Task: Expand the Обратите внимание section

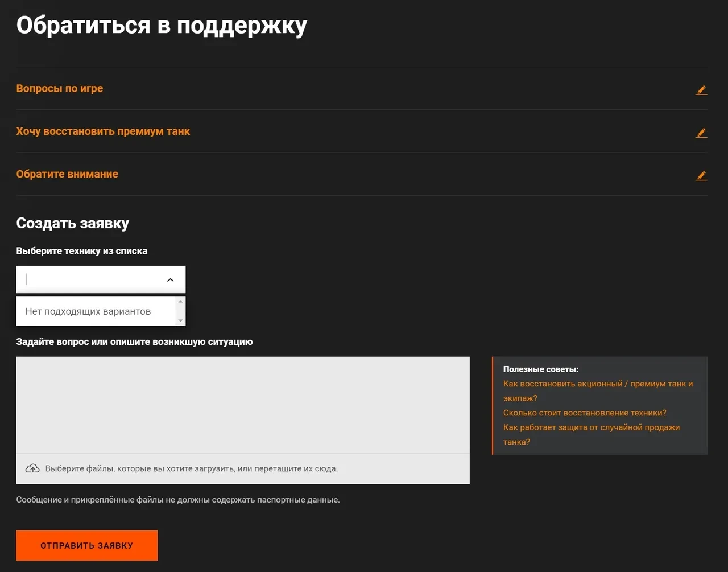Action: (67, 174)
